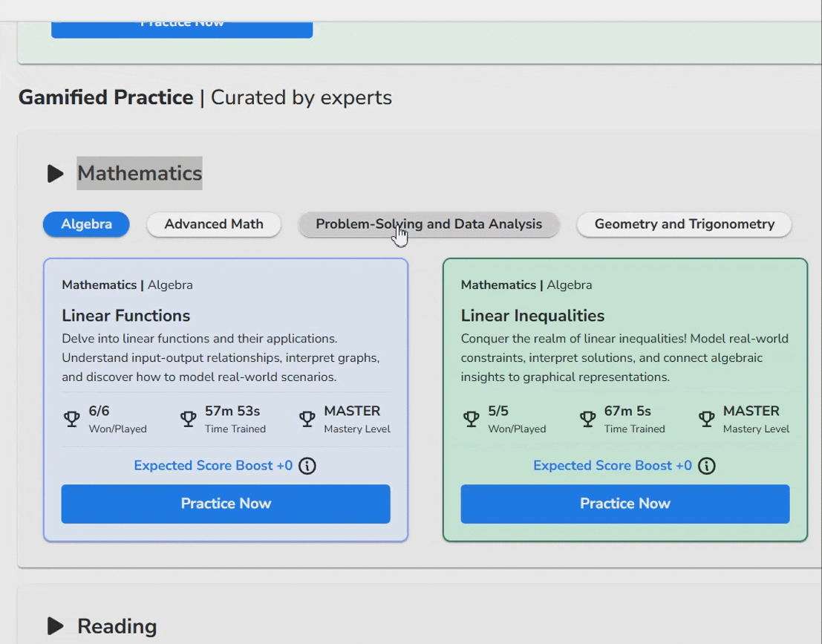Click the trophy icon beside Won/Played on Linear Inequalities
The width and height of the screenshot is (822, 644).
pyautogui.click(x=471, y=419)
